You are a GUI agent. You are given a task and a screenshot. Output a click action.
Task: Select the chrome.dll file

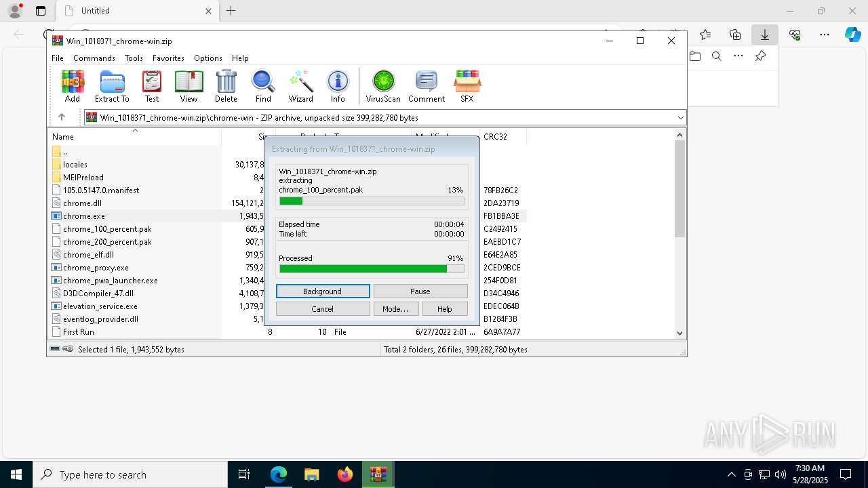coord(82,203)
